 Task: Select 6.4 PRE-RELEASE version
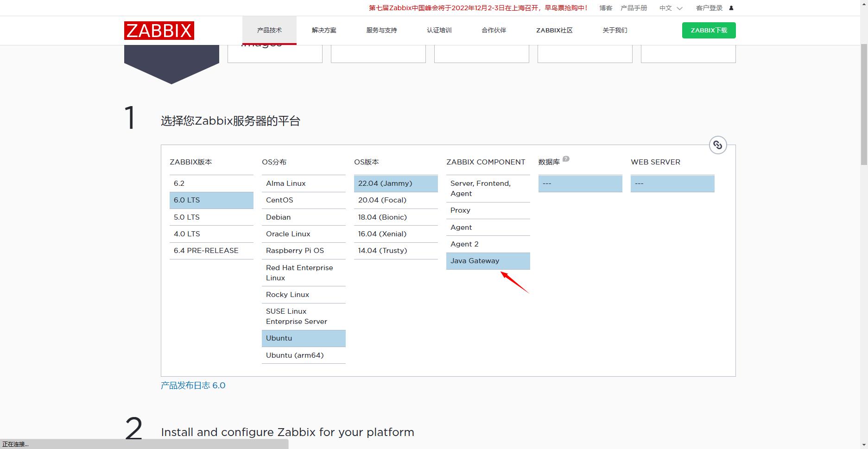click(x=211, y=251)
